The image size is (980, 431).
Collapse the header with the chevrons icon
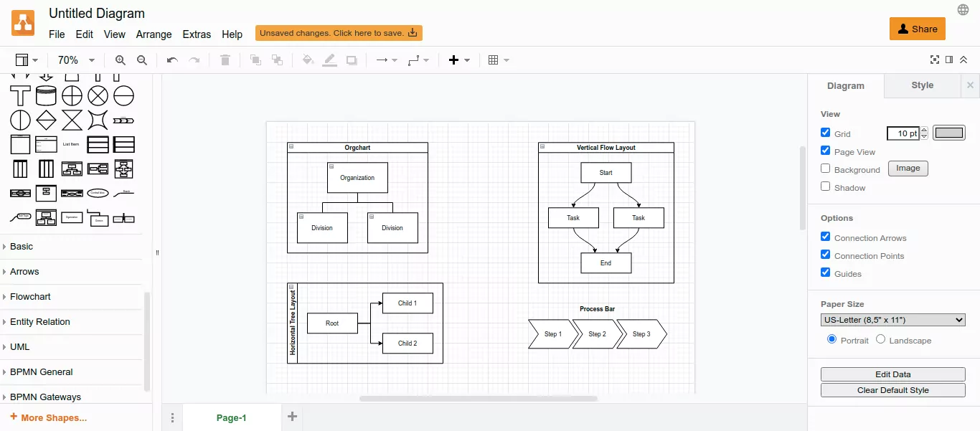click(x=963, y=60)
